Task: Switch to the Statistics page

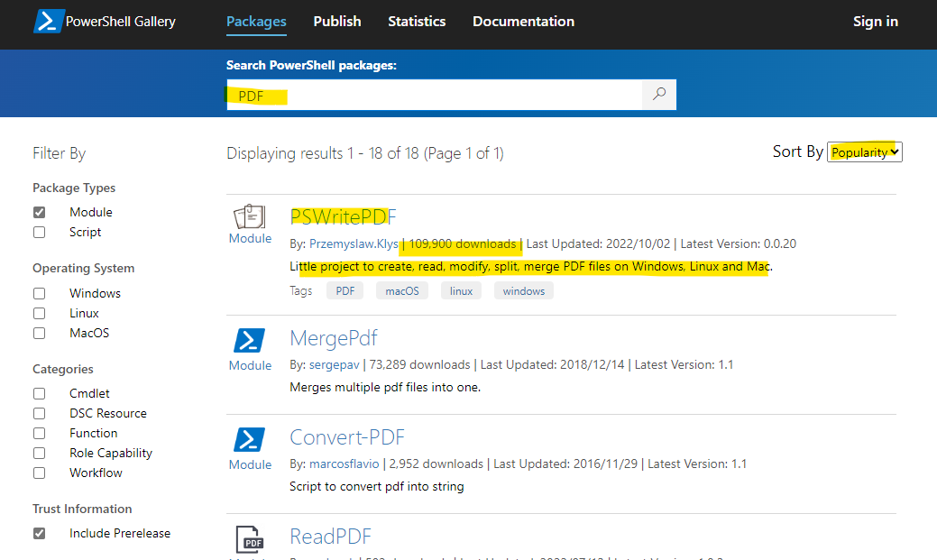Action: (x=417, y=21)
